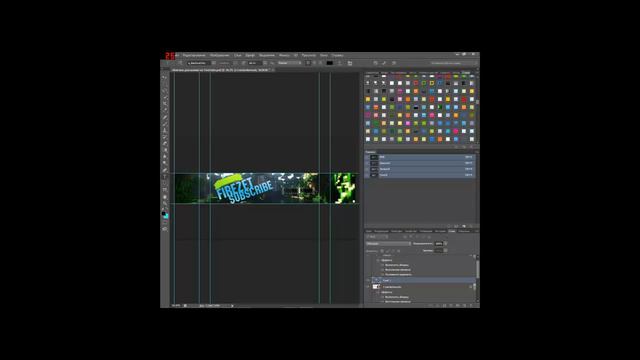Toggle the lock position icon in Layers
This screenshot has height=360, width=640.
click(x=393, y=251)
